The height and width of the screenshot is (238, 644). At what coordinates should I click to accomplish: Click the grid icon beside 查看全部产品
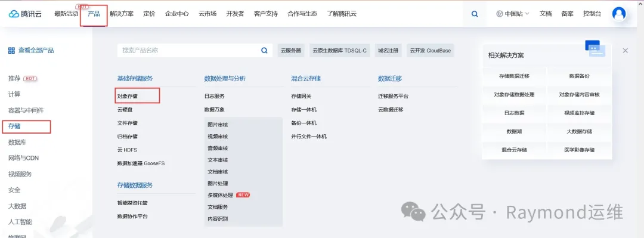pyautogui.click(x=11, y=51)
